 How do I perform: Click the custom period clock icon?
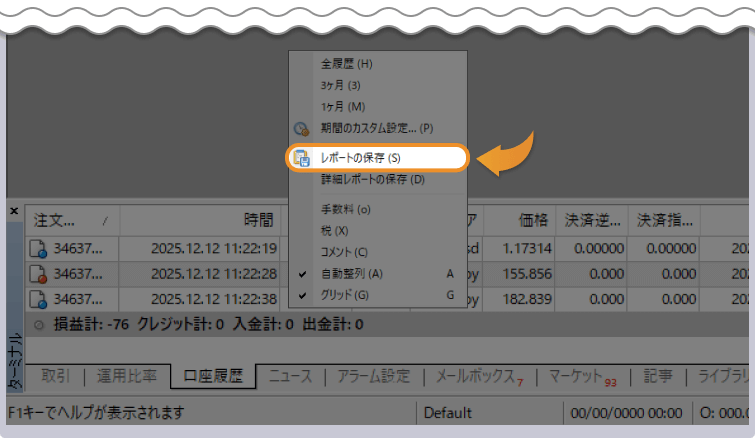point(301,129)
